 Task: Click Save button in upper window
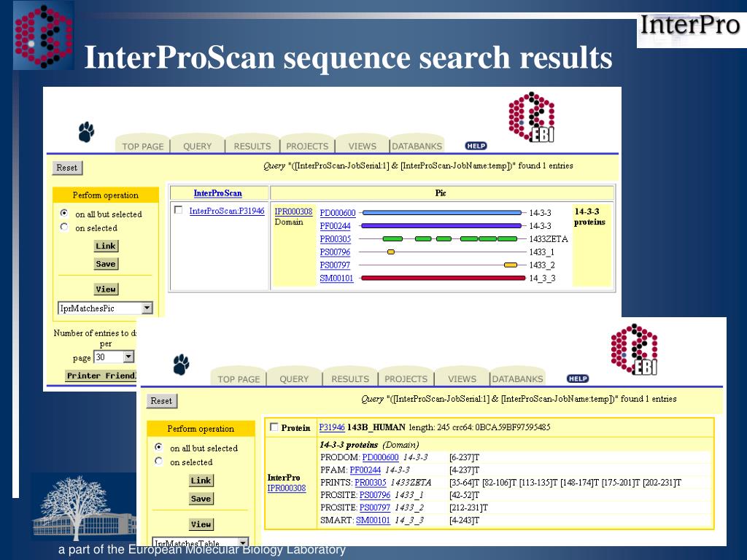point(106,264)
